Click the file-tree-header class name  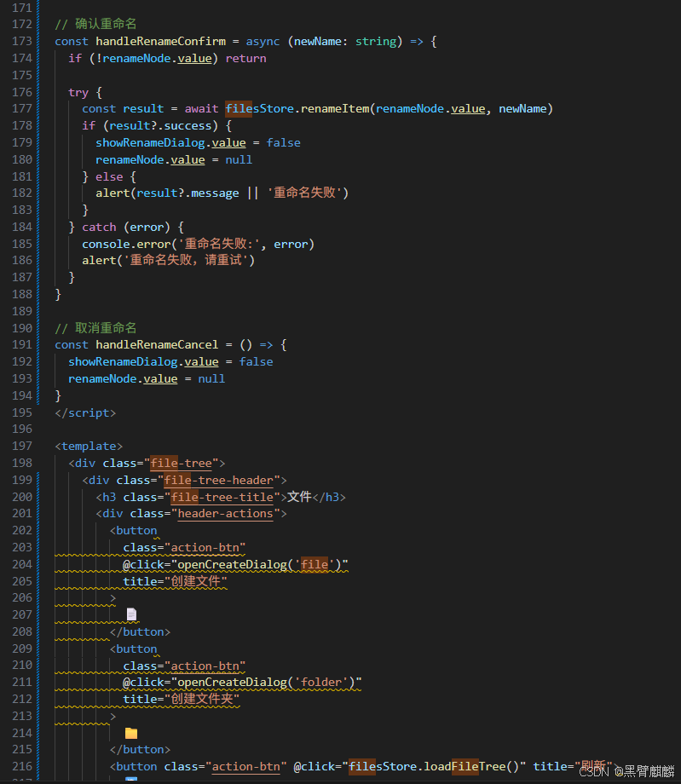pyautogui.click(x=218, y=481)
